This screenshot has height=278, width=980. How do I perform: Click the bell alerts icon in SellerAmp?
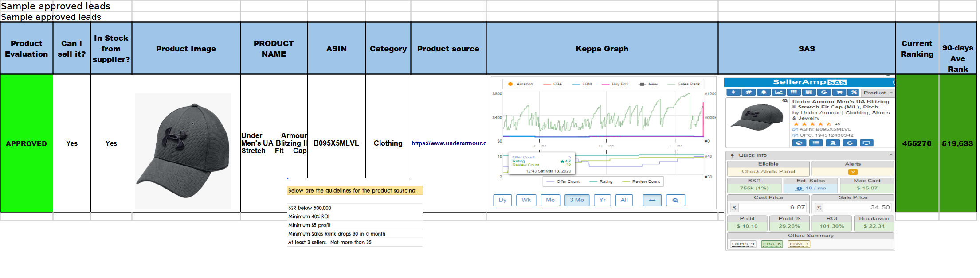(x=764, y=92)
